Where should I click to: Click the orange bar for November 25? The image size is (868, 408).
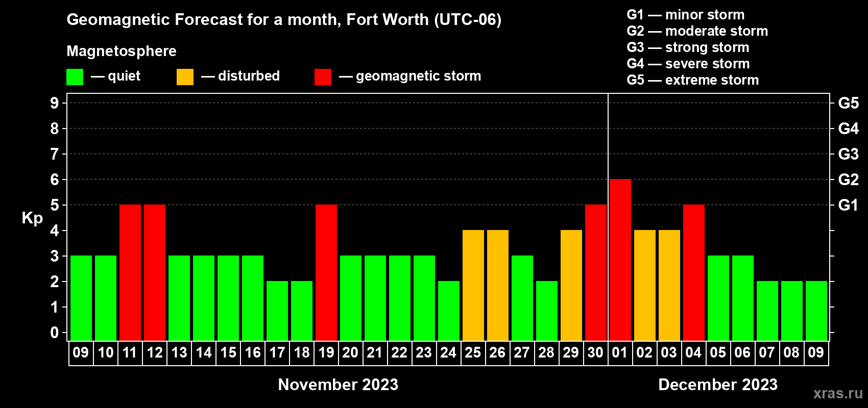tap(473, 285)
